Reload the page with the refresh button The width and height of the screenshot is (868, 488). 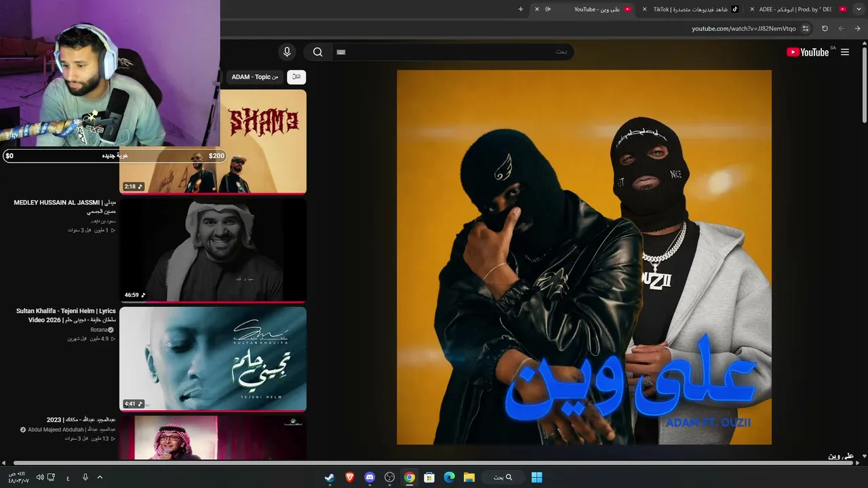tap(825, 28)
